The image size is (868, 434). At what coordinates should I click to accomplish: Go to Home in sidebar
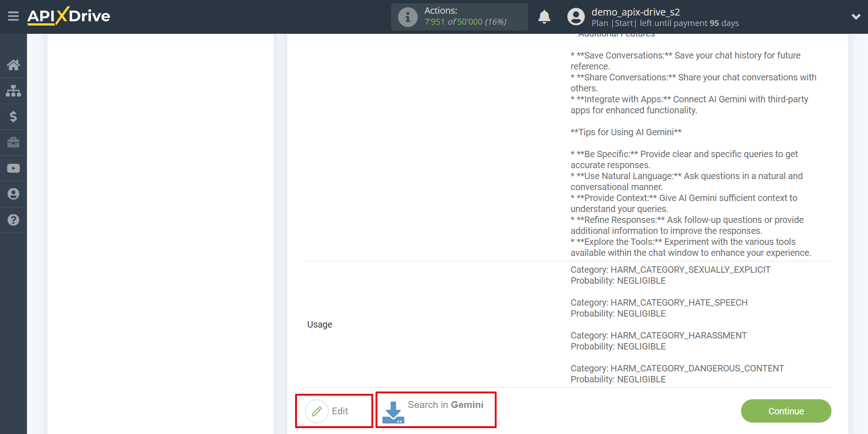coord(13,65)
